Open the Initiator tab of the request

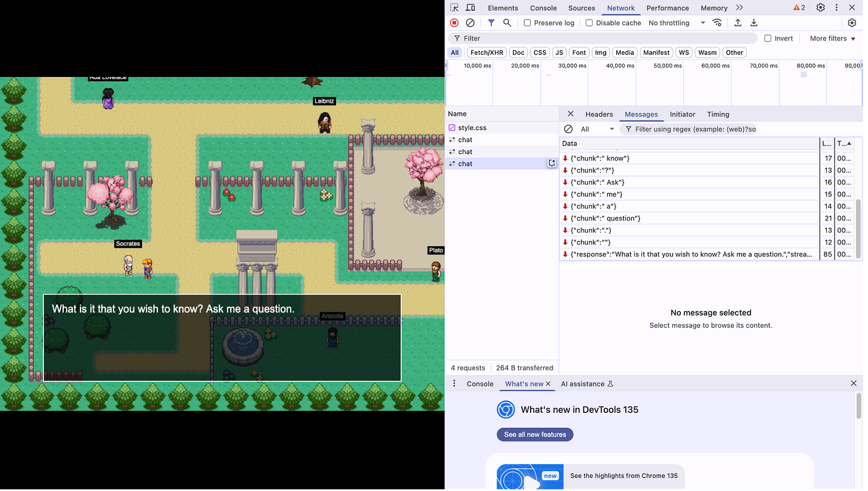(x=683, y=114)
